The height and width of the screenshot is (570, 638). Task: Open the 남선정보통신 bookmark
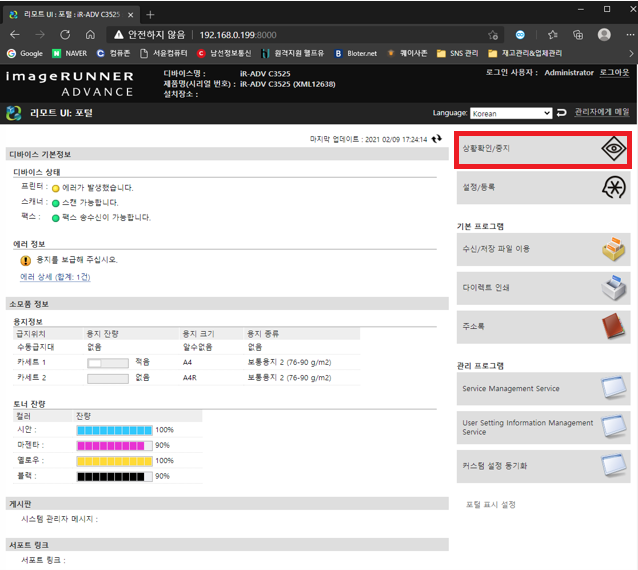click(224, 53)
